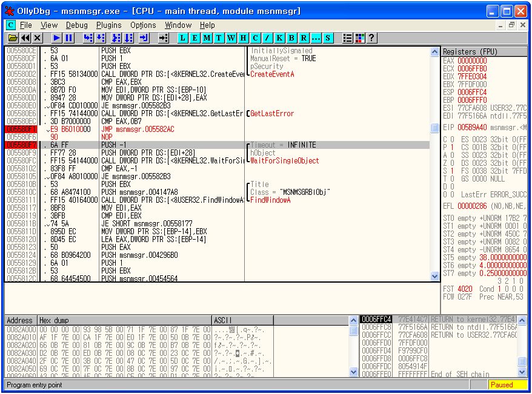Pause execution with the toolbar pause icon
Viewport: 532px width, 394px height.
click(x=69, y=38)
